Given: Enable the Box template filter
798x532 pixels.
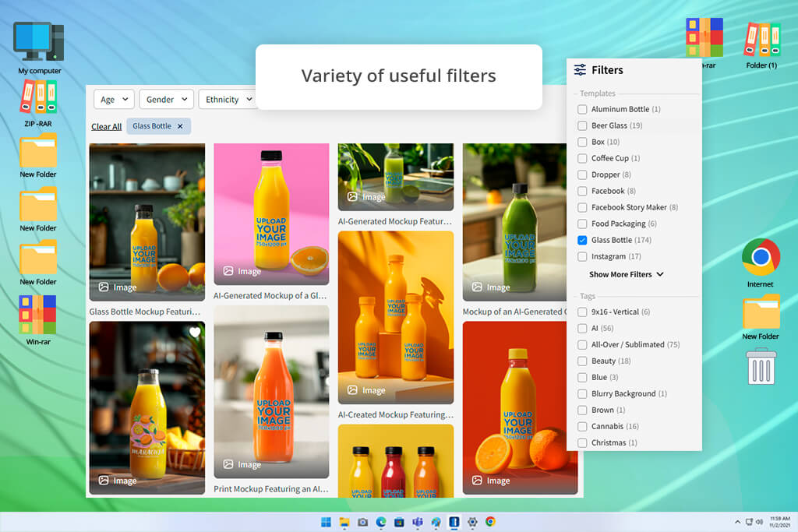Looking at the screenshot, I should click(582, 142).
